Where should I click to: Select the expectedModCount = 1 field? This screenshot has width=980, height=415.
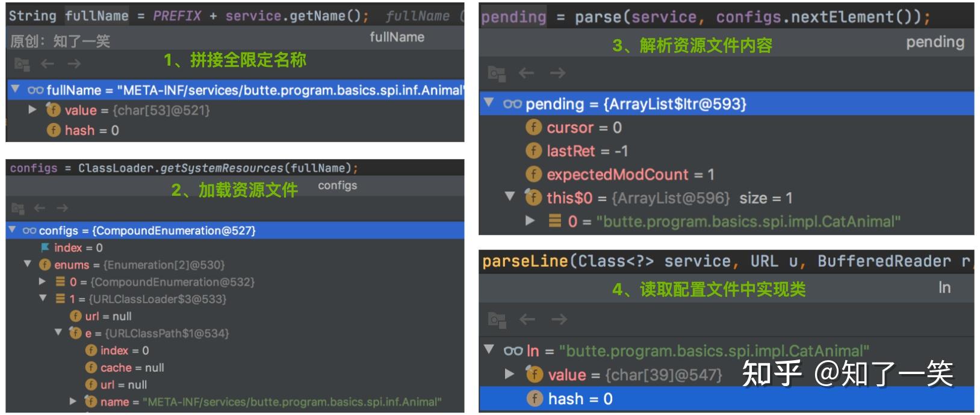[x=630, y=175]
